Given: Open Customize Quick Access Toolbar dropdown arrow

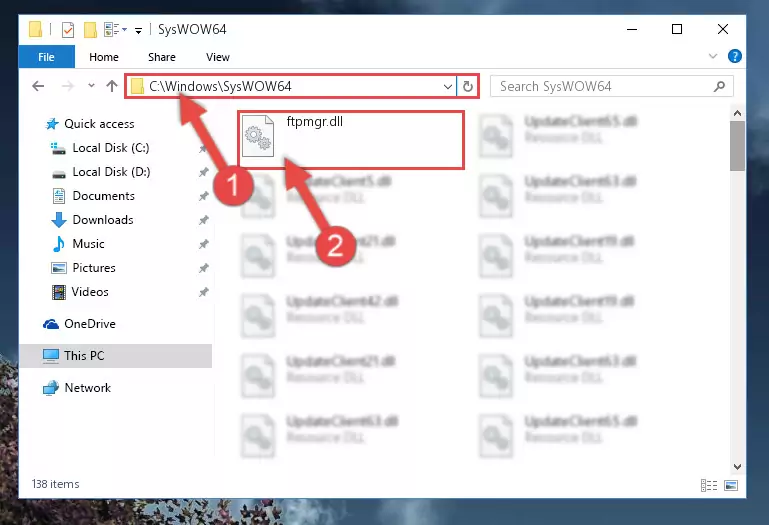Looking at the screenshot, I should pyautogui.click(x=139, y=31).
